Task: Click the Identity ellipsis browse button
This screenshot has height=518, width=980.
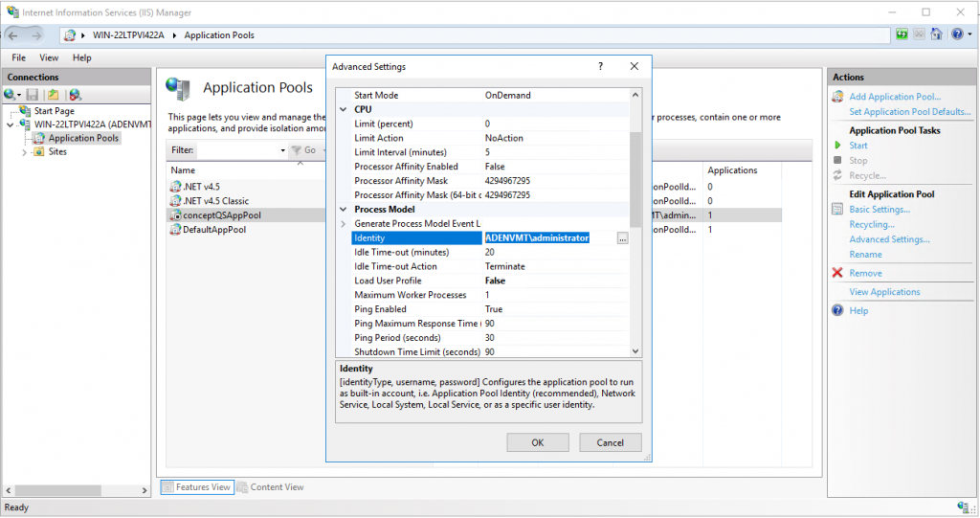Action: point(622,238)
